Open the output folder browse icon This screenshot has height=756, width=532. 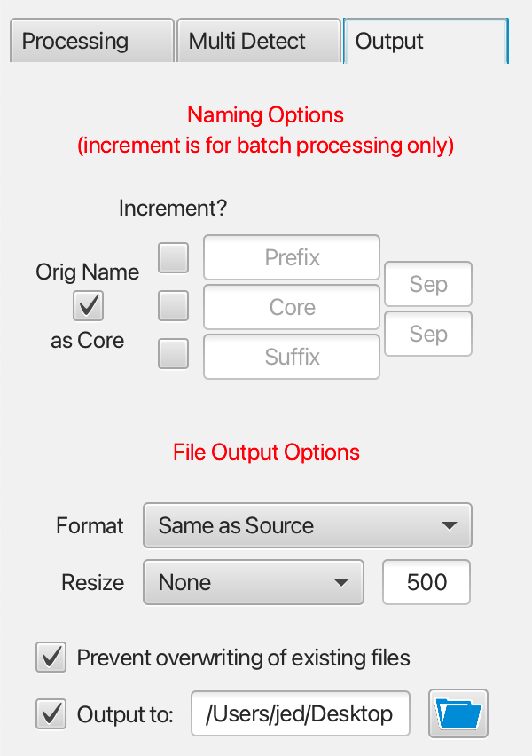click(458, 713)
